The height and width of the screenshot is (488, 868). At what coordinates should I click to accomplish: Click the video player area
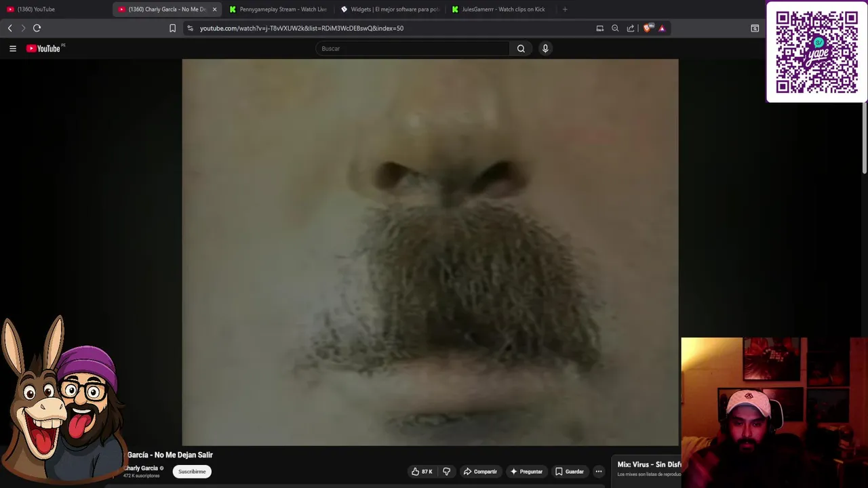coord(430,252)
